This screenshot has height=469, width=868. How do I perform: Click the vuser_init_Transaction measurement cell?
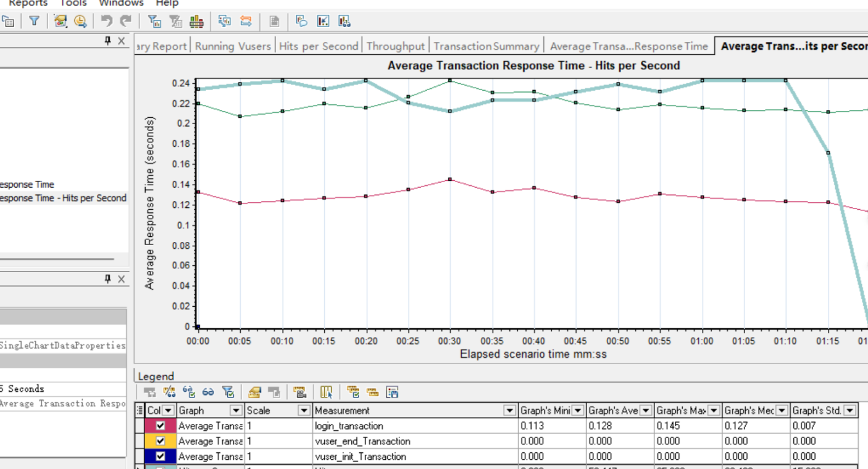tap(415, 457)
